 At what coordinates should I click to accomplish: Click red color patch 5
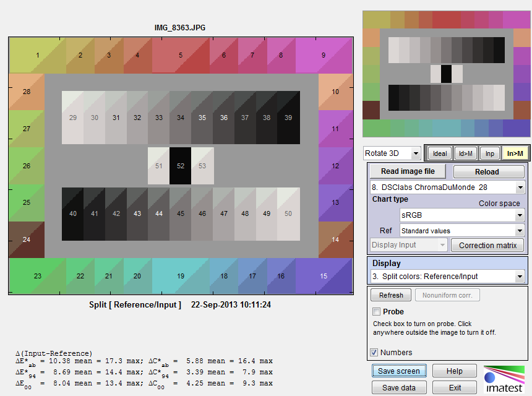coord(181,55)
